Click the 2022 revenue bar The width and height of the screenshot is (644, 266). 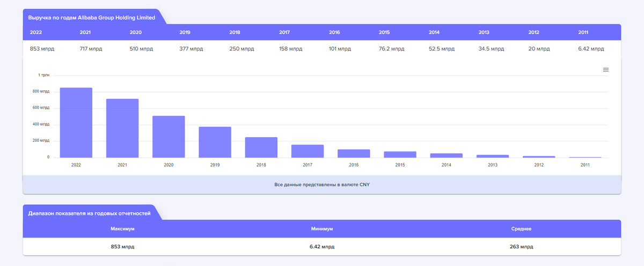tap(76, 123)
